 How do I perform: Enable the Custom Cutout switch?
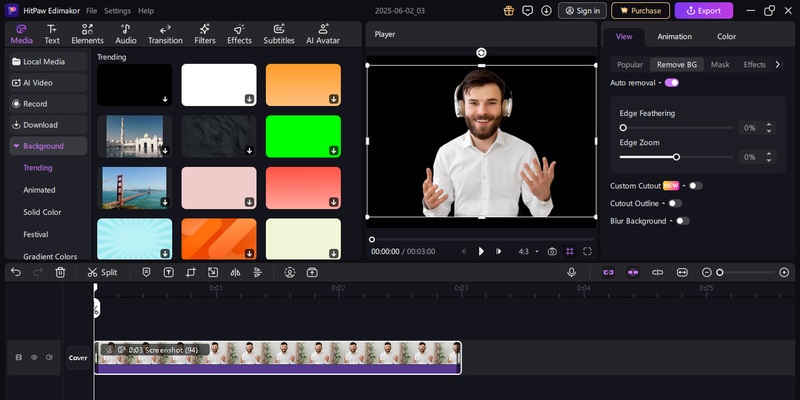point(695,186)
